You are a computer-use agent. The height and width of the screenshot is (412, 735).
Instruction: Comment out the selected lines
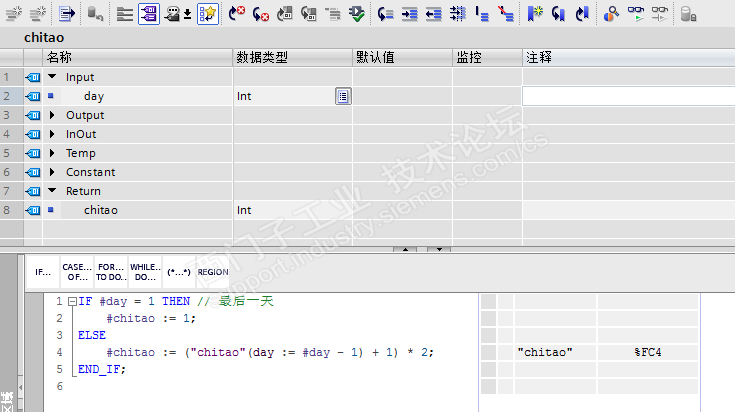pos(481,14)
